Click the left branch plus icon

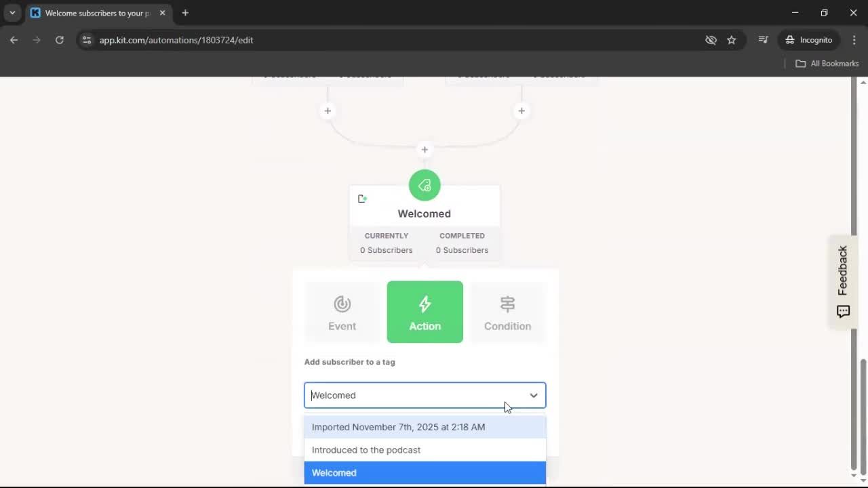click(328, 110)
